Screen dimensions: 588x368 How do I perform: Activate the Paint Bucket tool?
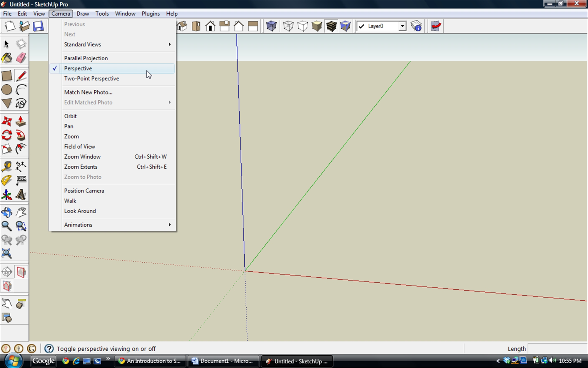click(7, 58)
